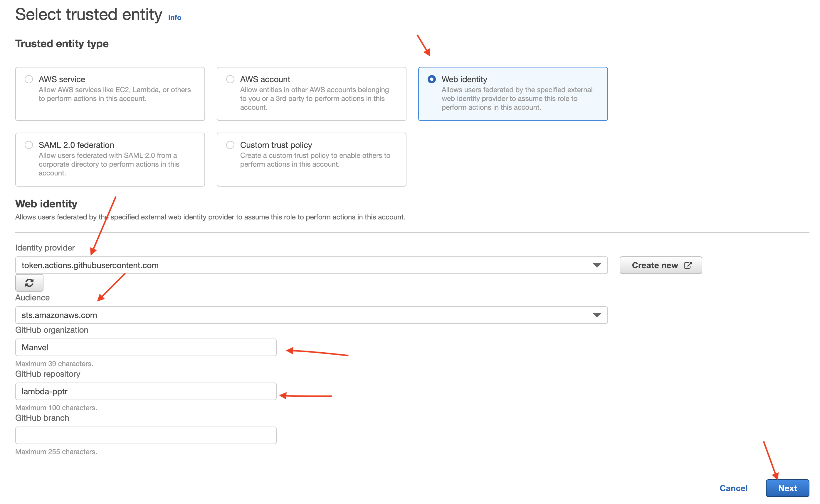This screenshot has height=504, width=820.
Task: Click the GitHub organization field containing Manvel
Action: click(x=146, y=347)
